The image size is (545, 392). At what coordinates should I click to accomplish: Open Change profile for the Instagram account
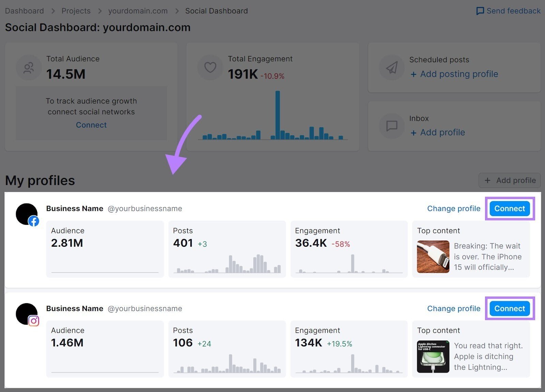point(453,309)
